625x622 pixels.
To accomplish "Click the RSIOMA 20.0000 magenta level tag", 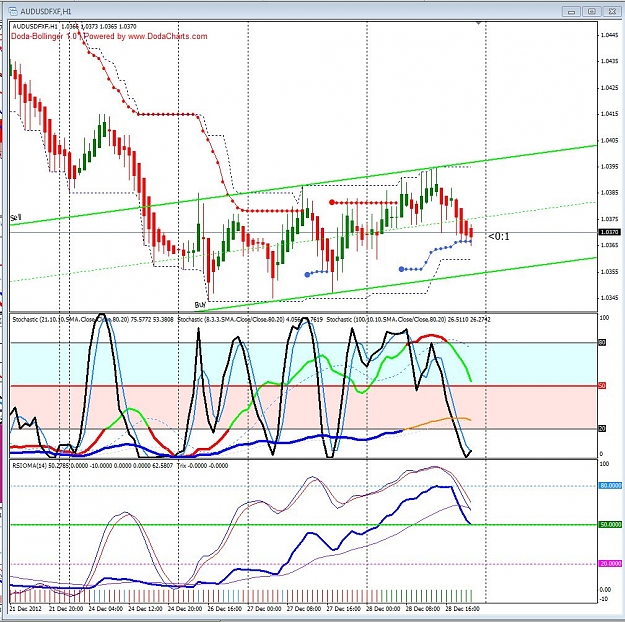I will coord(610,563).
